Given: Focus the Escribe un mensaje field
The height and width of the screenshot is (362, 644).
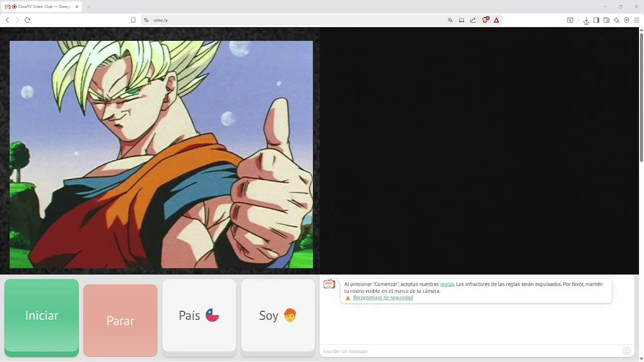Looking at the screenshot, I should pos(470,351).
